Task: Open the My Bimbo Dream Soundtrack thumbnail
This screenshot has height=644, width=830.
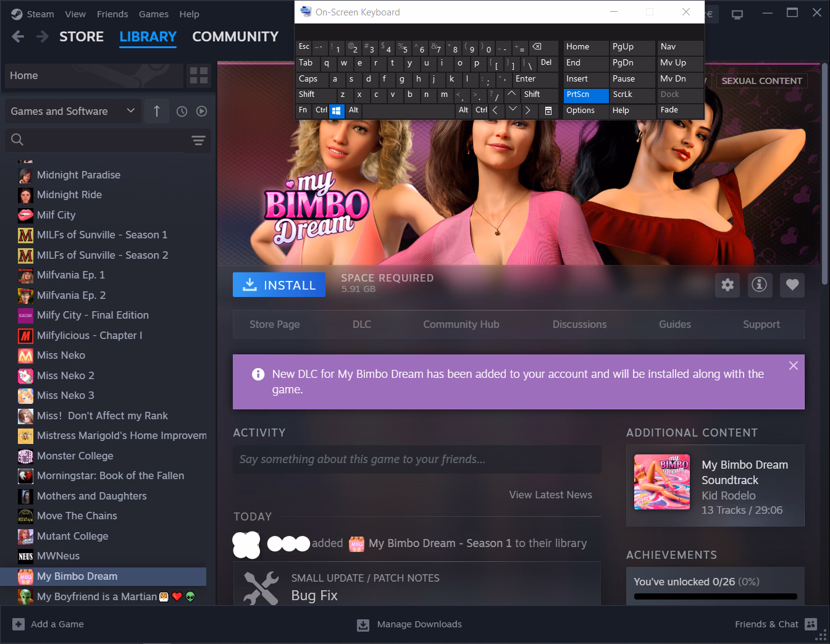Action: coord(662,482)
